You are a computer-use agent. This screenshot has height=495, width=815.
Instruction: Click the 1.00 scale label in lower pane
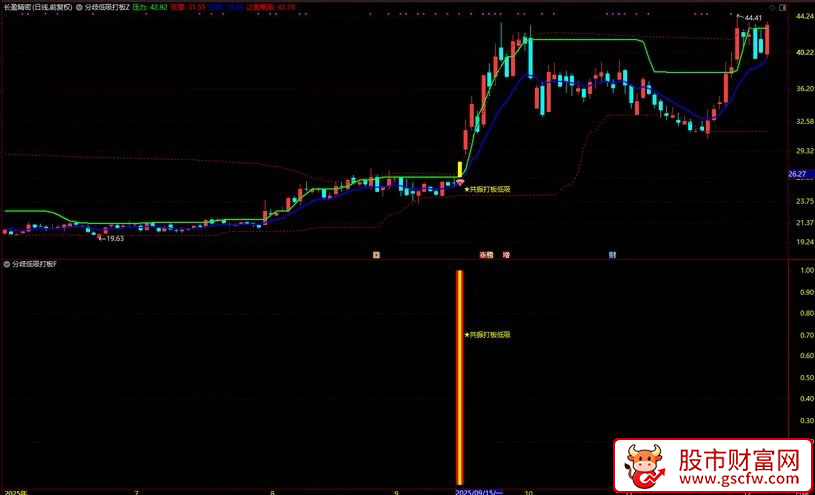(x=807, y=271)
